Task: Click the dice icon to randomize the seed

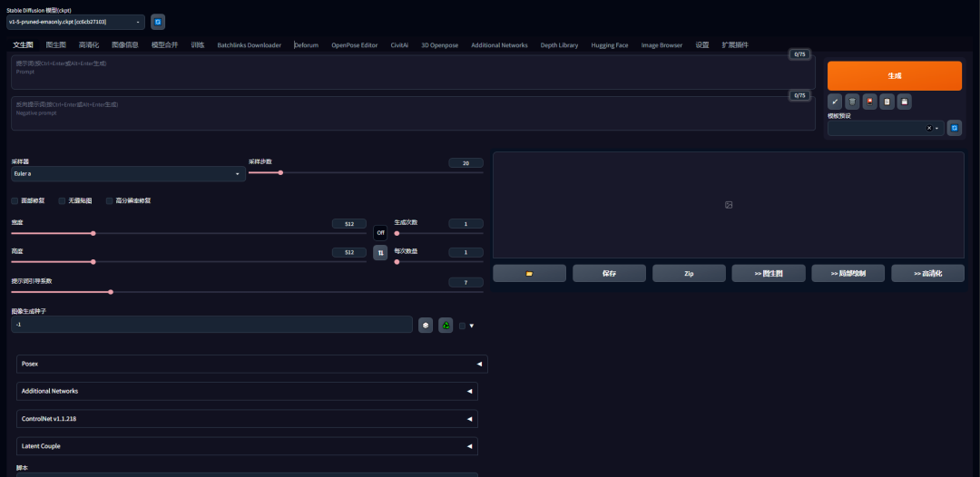Action: click(426, 325)
